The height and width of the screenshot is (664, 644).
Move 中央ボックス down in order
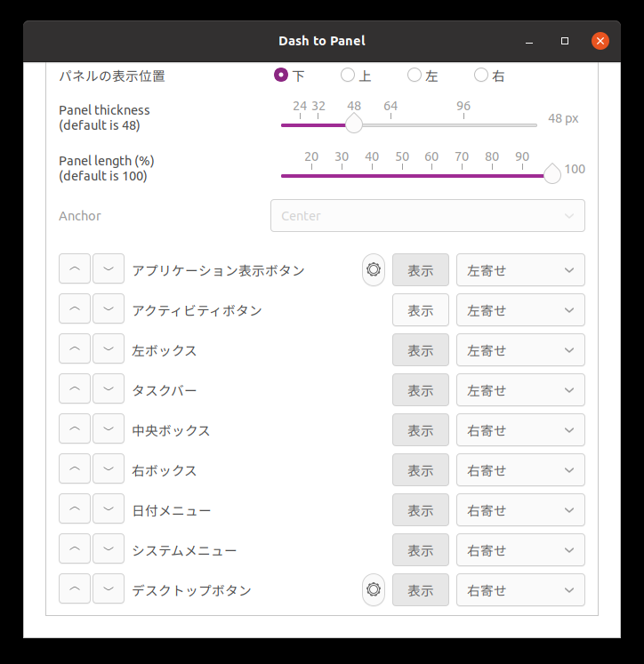click(109, 428)
